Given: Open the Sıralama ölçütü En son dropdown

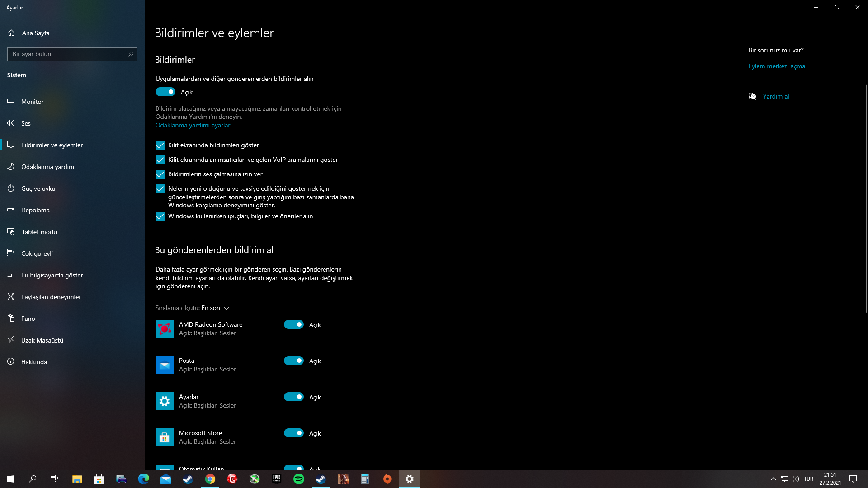Looking at the screenshot, I should coord(215,308).
